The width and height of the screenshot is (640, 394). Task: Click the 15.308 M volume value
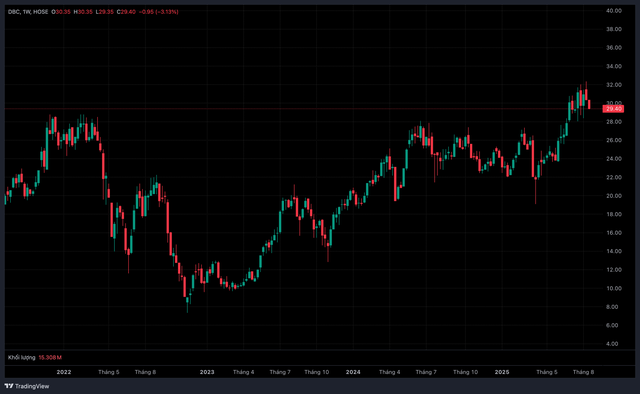click(50, 358)
